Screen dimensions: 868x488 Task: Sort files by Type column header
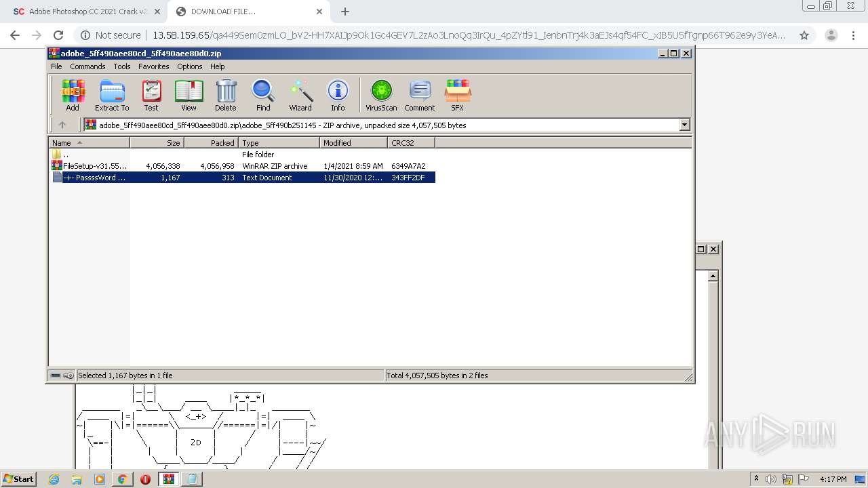click(x=279, y=143)
